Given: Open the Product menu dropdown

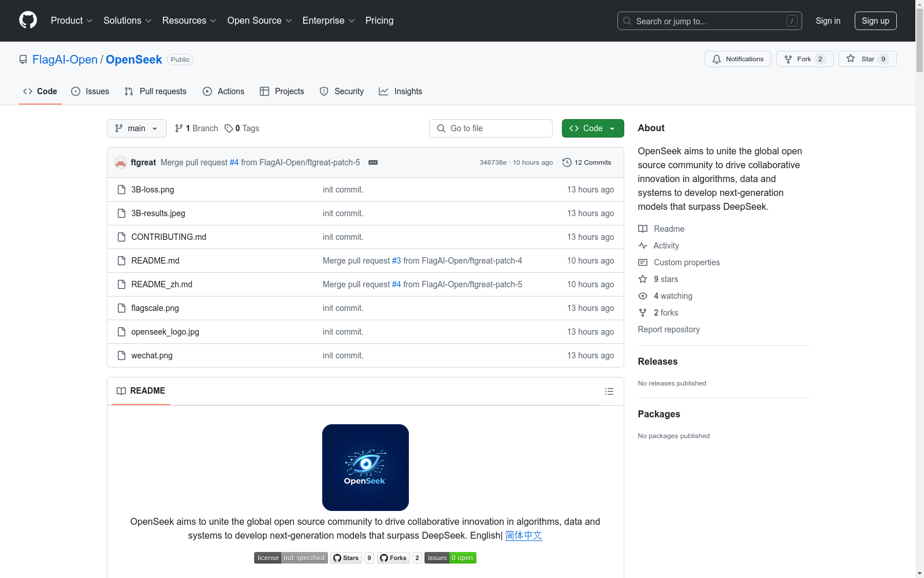Looking at the screenshot, I should pos(72,21).
